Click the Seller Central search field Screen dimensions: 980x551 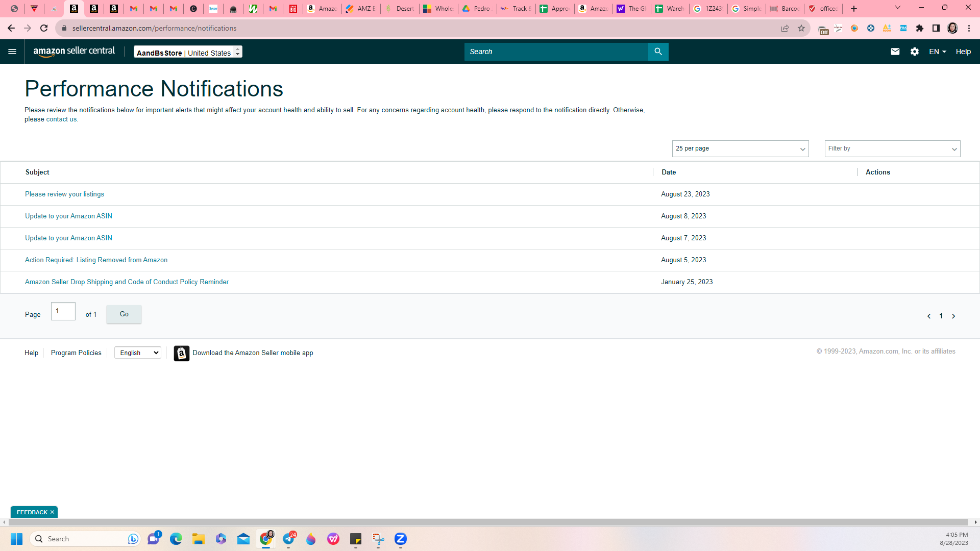click(x=556, y=52)
